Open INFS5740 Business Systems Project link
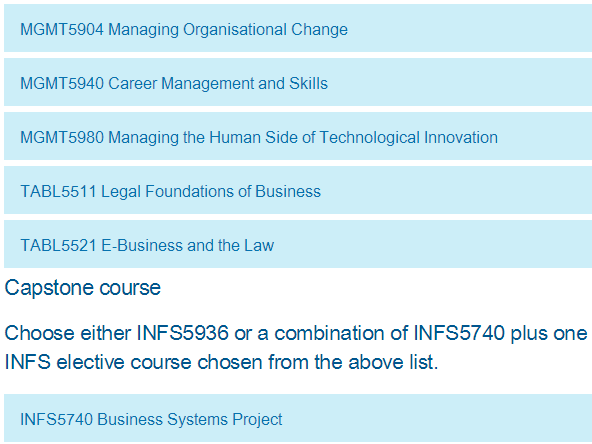Viewport: 592px width, 444px height. (x=151, y=419)
